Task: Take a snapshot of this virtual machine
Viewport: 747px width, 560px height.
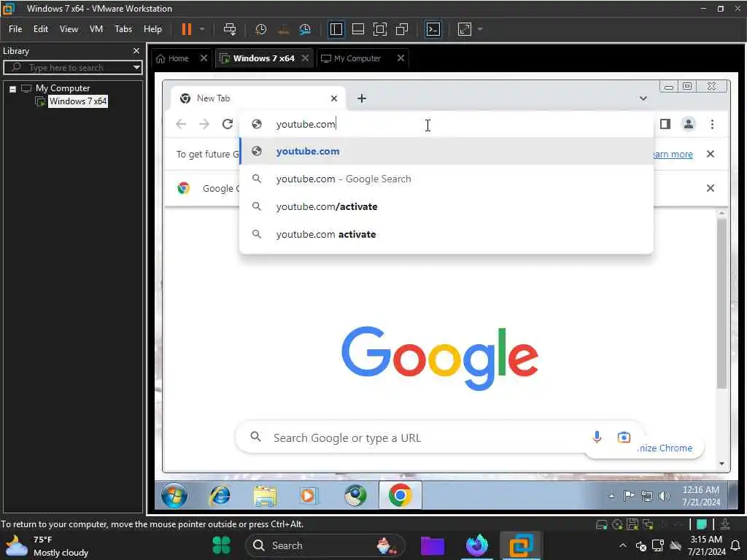Action: [260, 29]
